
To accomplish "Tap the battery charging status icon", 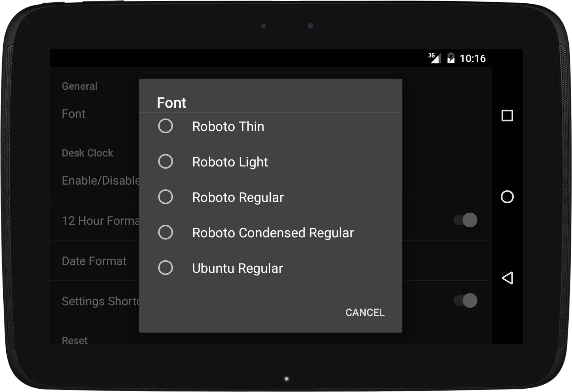I will (x=451, y=58).
